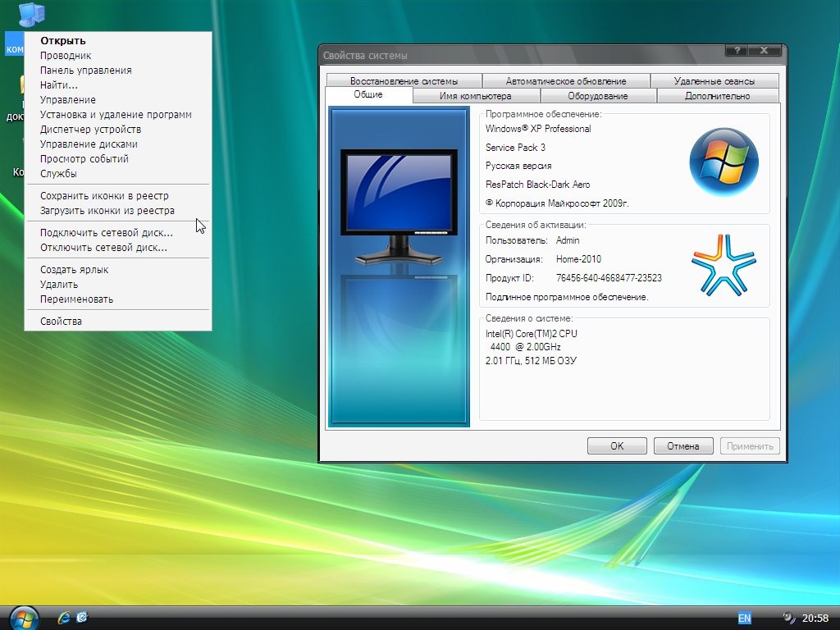Click the "Свойства системы" title bar text
The image size is (840, 630).
pyautogui.click(x=365, y=56)
